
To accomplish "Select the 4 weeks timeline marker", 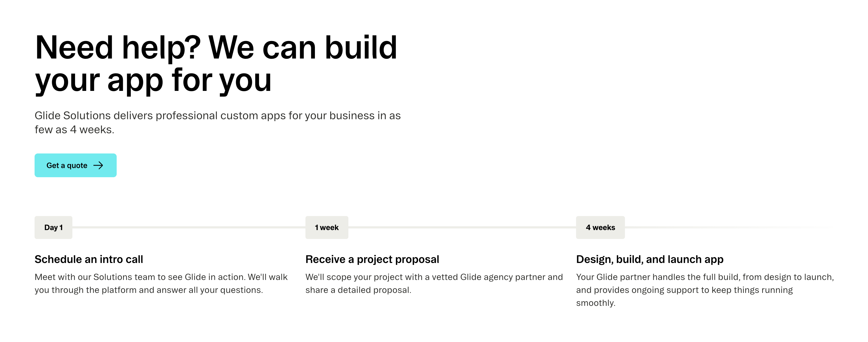I will [600, 228].
